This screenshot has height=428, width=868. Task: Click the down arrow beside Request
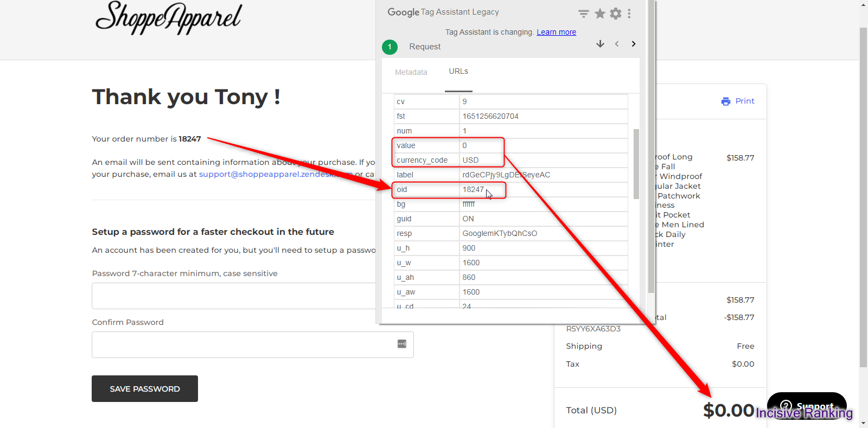click(x=600, y=44)
